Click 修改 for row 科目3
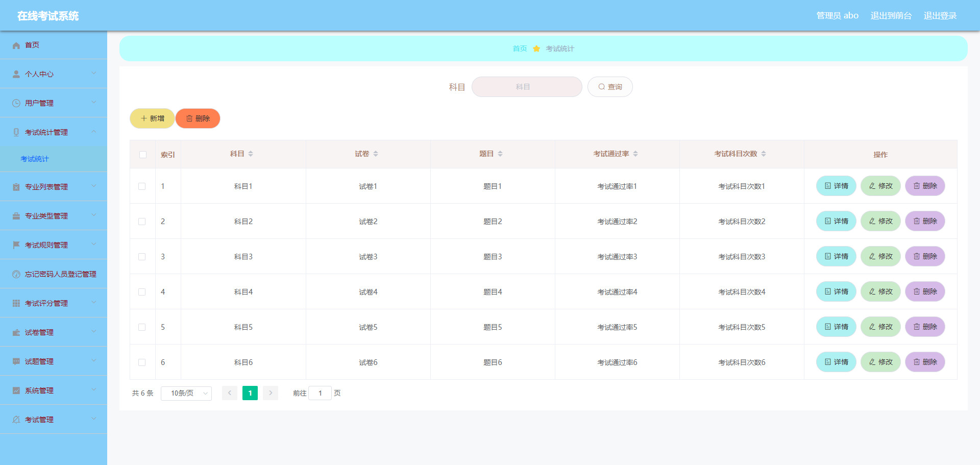 click(x=880, y=256)
